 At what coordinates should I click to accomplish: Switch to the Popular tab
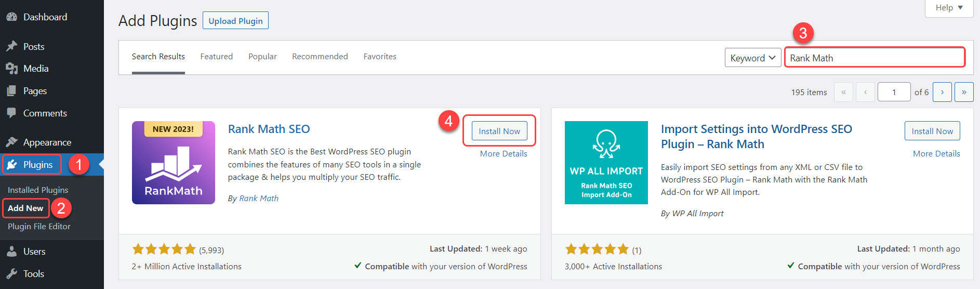262,57
